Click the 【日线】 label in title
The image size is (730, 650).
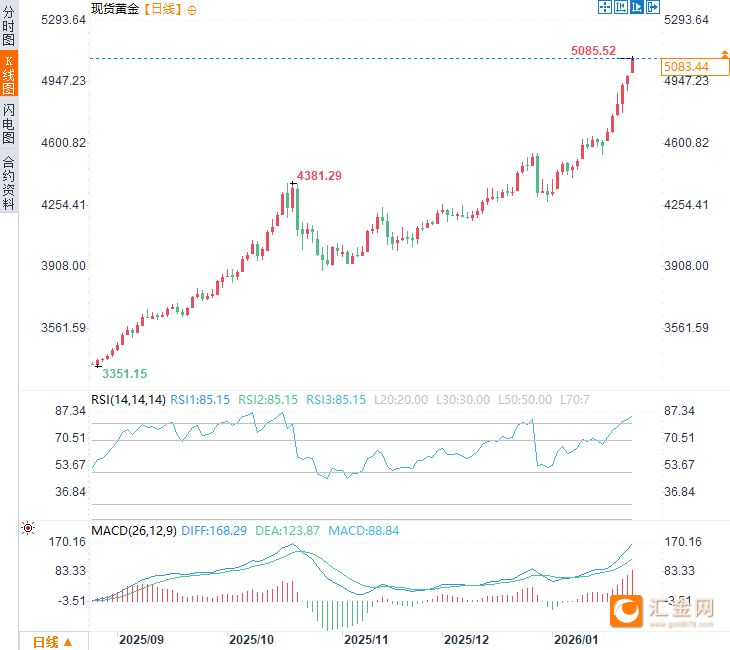click(162, 9)
